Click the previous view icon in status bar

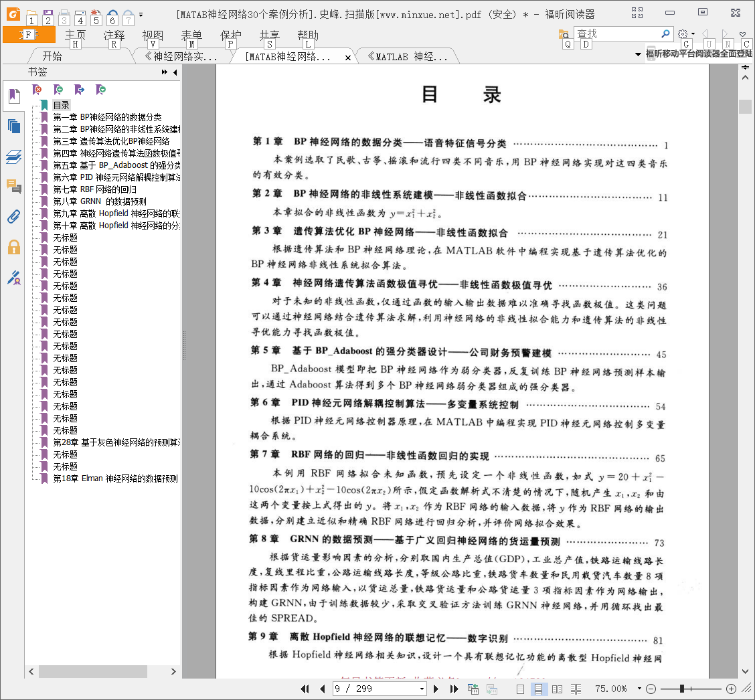click(x=473, y=689)
